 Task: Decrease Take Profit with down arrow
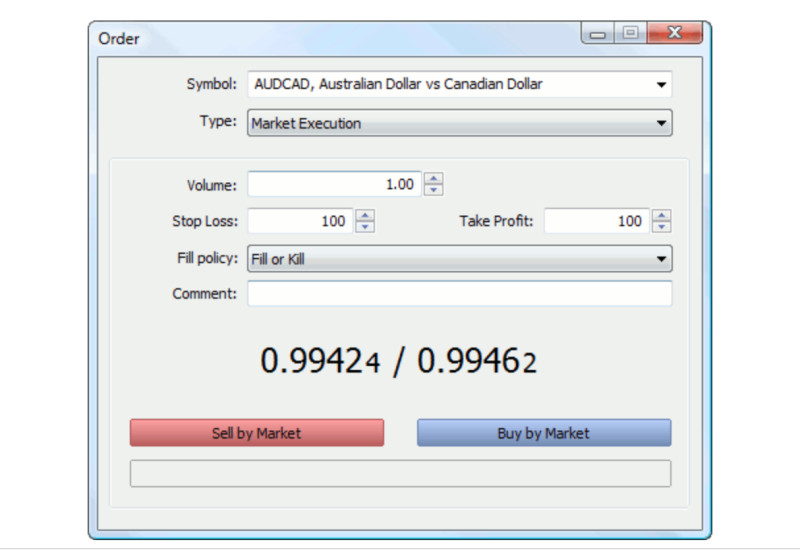click(662, 227)
